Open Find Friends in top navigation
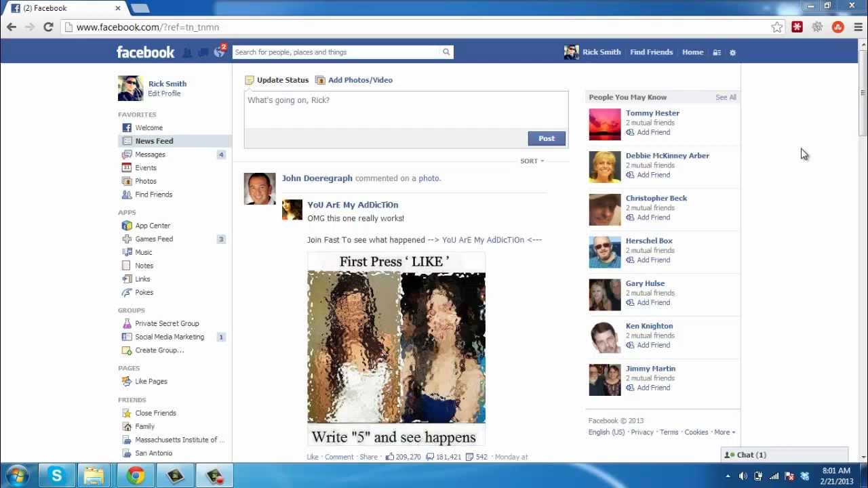Viewport: 868px width, 488px height. 651,52
